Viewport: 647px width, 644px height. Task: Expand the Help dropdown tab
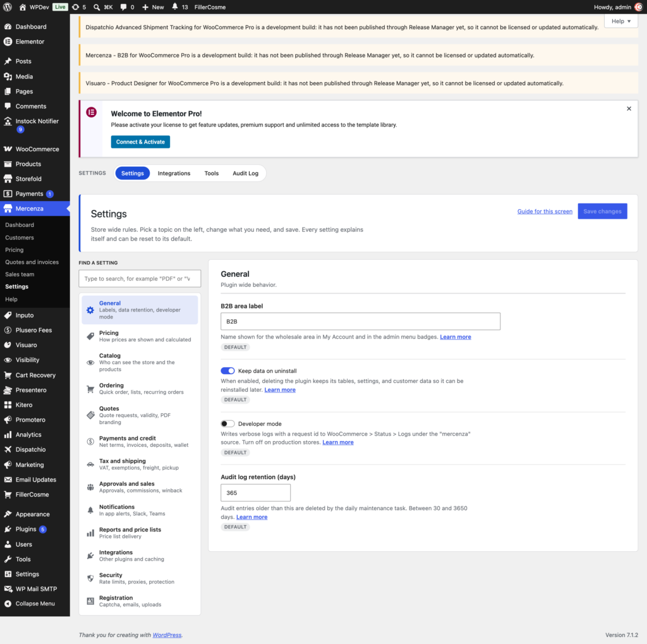tap(621, 21)
